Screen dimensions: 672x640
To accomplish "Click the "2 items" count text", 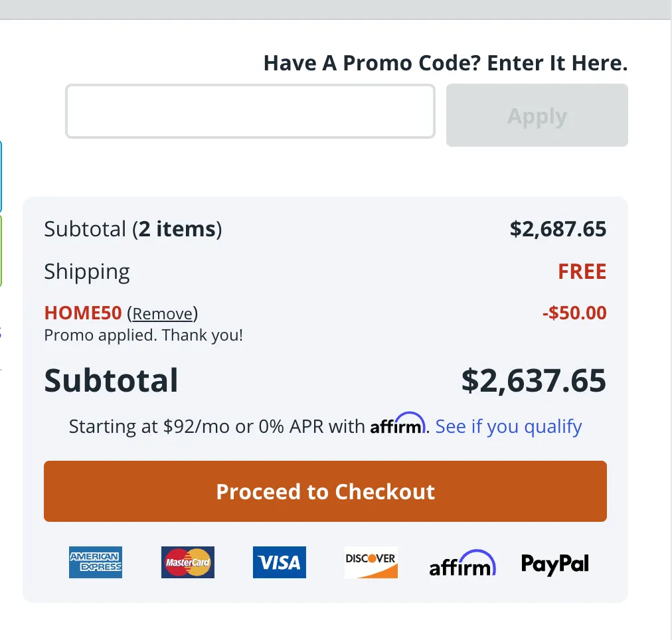I will 177,230.
